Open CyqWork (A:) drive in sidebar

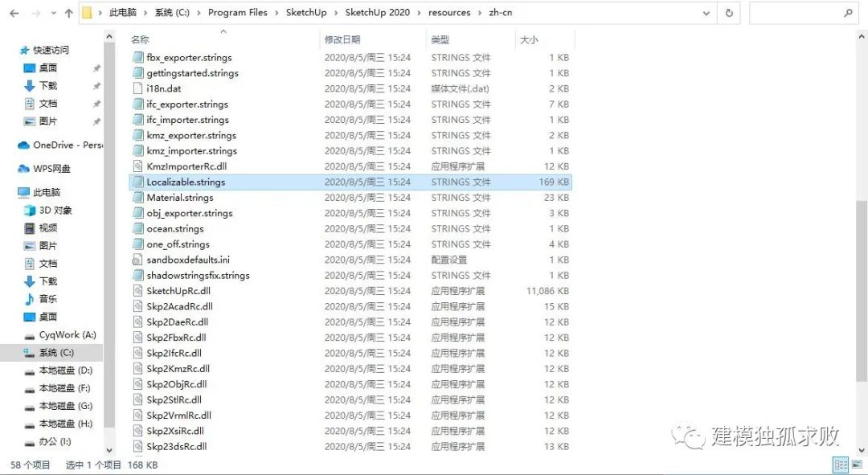coord(67,334)
